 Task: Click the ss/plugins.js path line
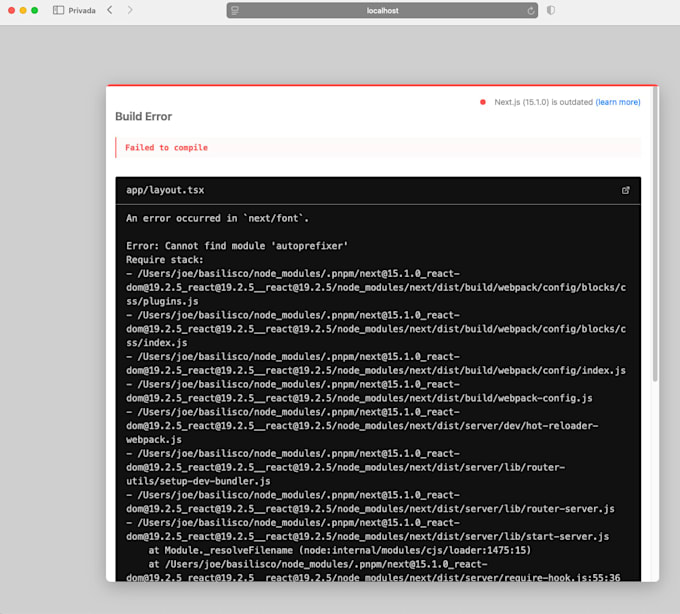coord(162,301)
